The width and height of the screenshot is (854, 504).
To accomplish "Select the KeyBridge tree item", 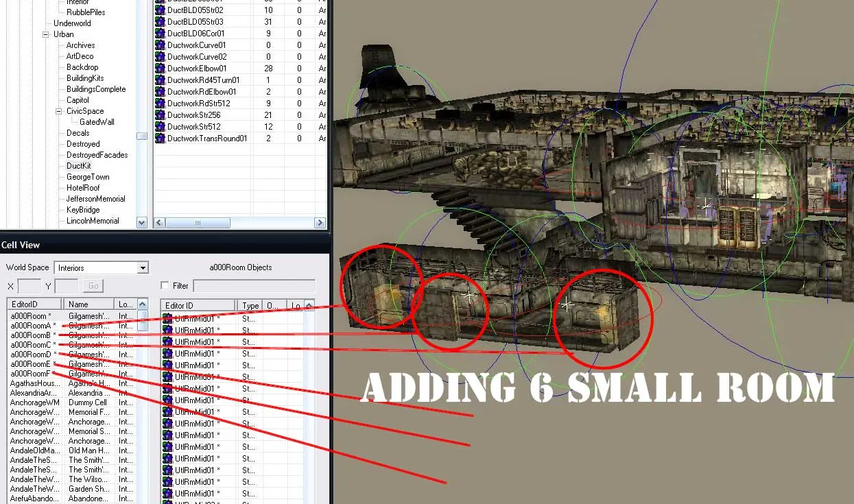I will pyautogui.click(x=83, y=210).
